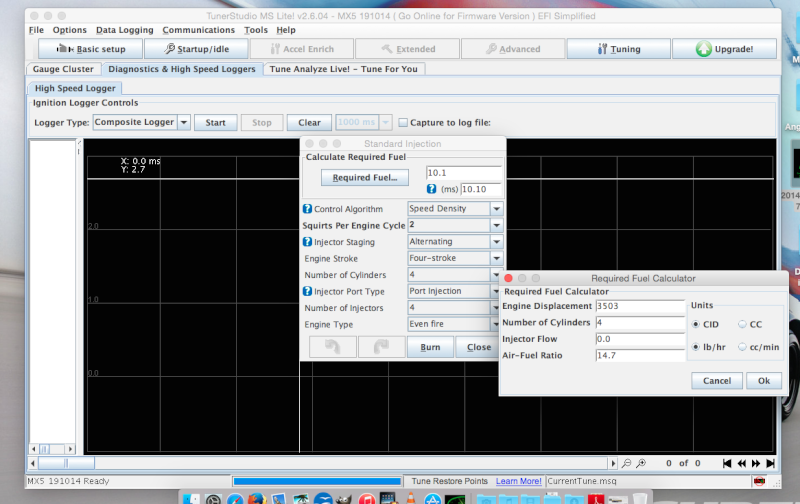Image resolution: width=800 pixels, height=504 pixels.
Task: Open Safari from the dock
Action: [x=236, y=498]
